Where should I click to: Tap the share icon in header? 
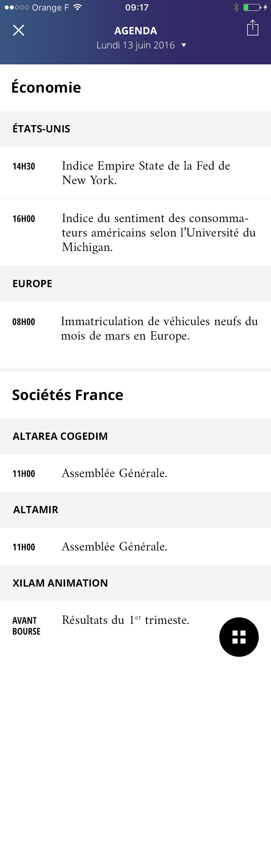click(253, 28)
